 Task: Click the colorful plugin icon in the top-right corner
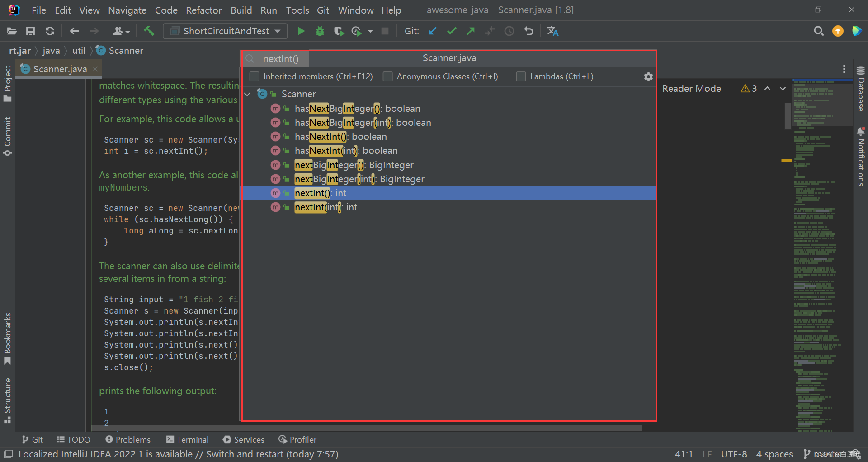tap(857, 31)
